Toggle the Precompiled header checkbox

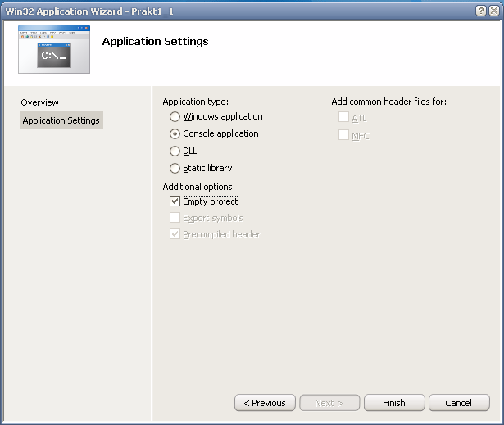coord(175,234)
